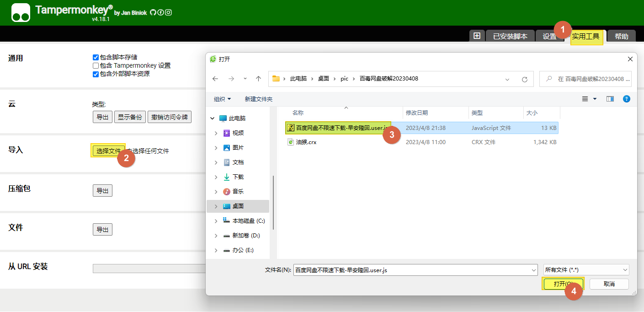Screen dimensions: 644x312
Task: Toggle the 包含脚本存储 checkbox
Action: point(96,57)
